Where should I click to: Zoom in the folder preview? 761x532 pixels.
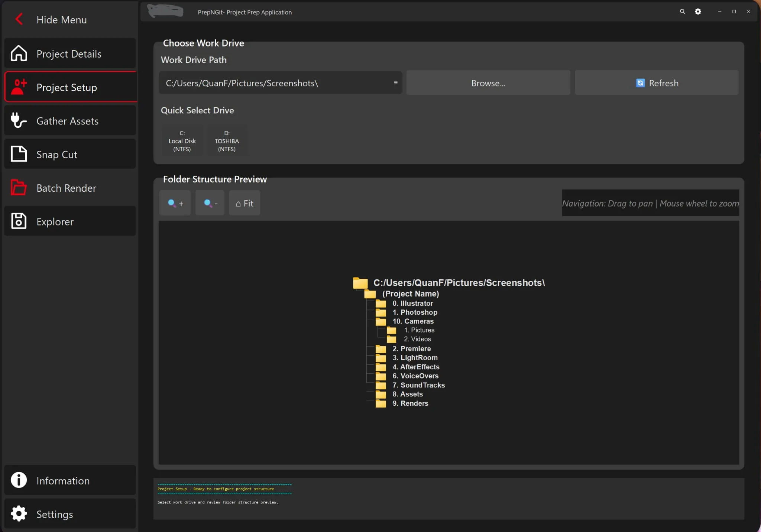pyautogui.click(x=175, y=203)
